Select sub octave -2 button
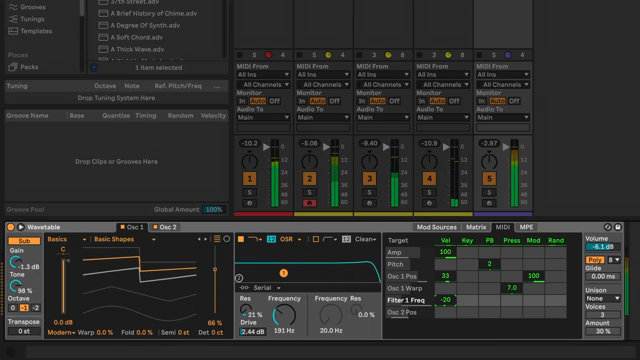 click(36, 308)
